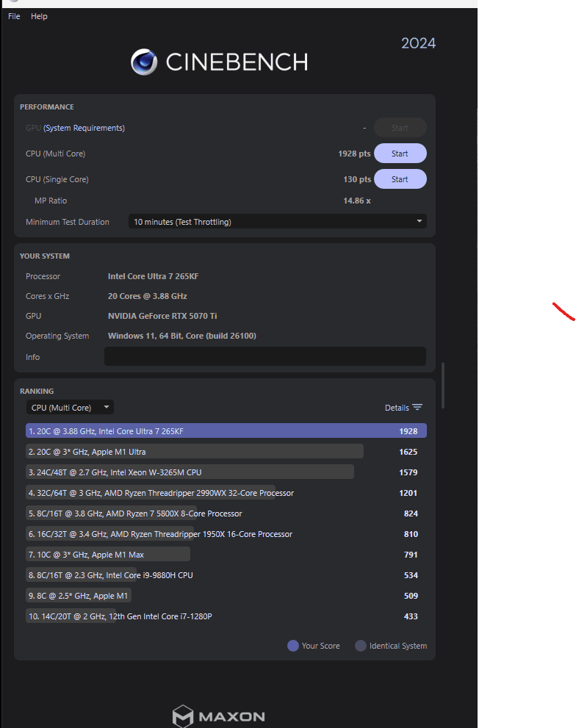Click the 1928 pts multi core score
Screen dimensions: 576x728
click(x=354, y=154)
